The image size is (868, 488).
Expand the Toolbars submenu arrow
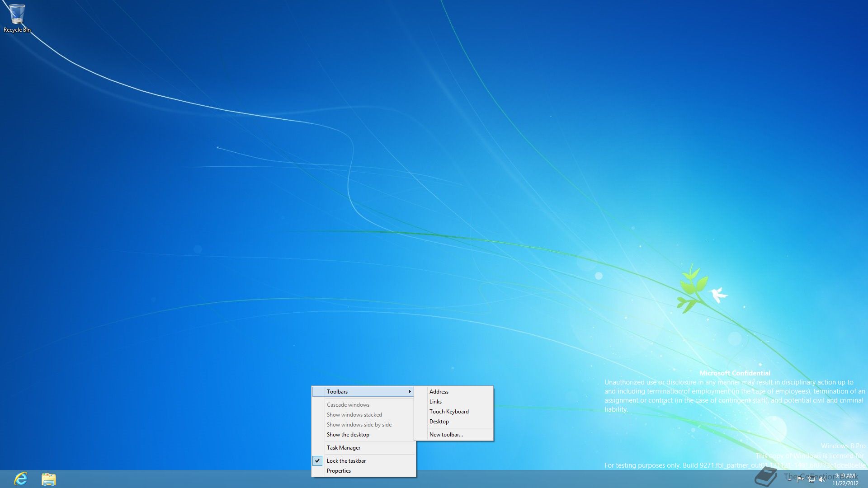pyautogui.click(x=410, y=392)
